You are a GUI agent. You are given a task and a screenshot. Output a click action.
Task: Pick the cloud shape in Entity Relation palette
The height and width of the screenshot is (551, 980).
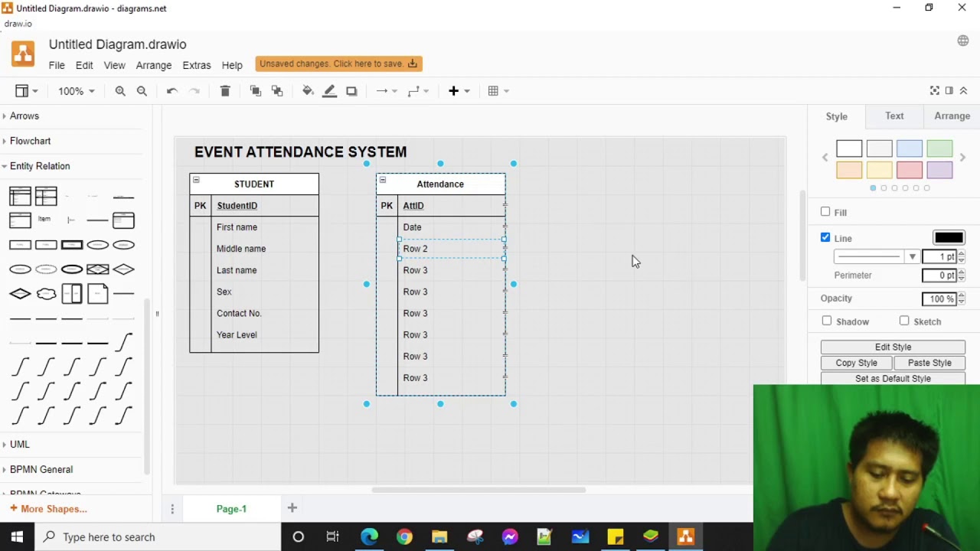click(x=46, y=294)
